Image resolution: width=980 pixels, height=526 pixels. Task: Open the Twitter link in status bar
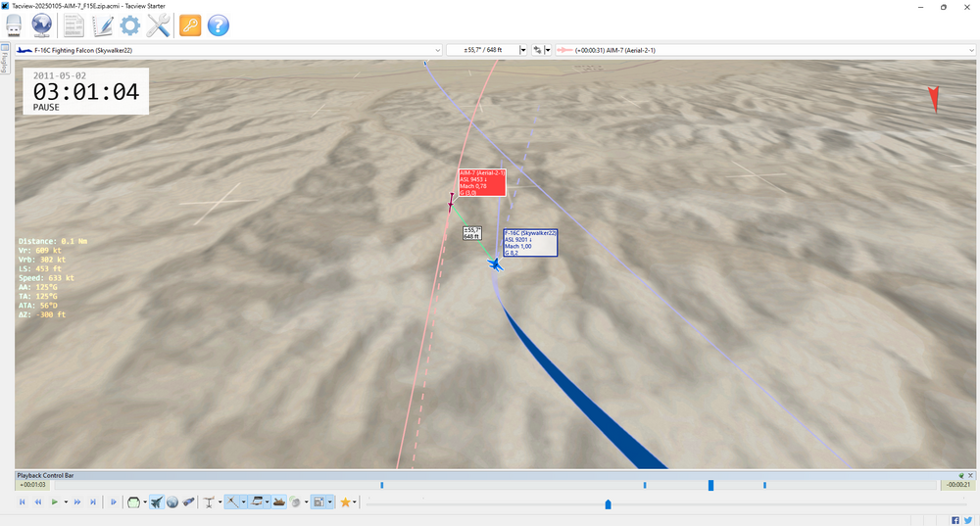point(968,520)
